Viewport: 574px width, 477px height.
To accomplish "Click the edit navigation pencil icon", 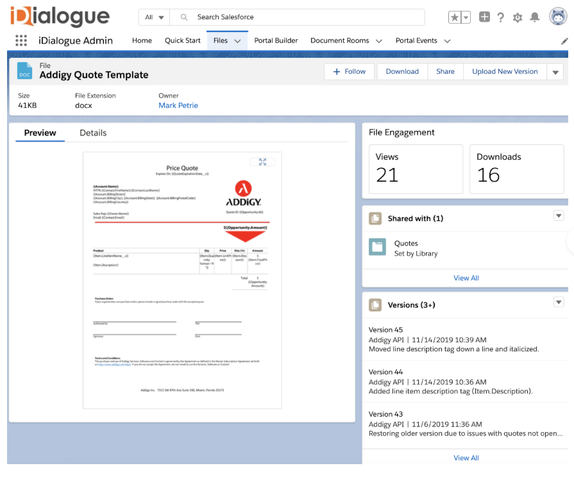I will [564, 41].
